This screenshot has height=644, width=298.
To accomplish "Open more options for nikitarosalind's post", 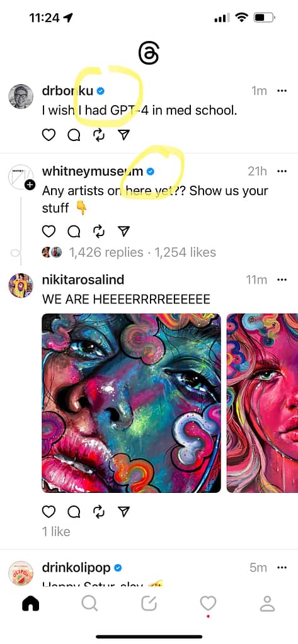I will 282,280.
